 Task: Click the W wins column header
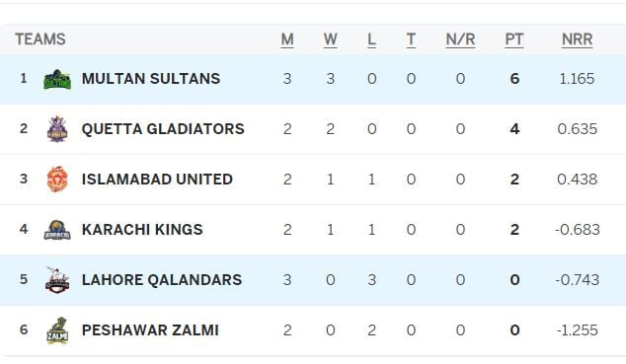coord(330,39)
